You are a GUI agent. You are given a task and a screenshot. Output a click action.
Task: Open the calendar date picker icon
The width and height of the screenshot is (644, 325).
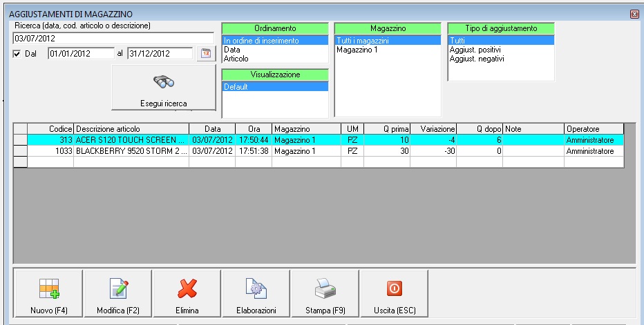click(x=206, y=53)
